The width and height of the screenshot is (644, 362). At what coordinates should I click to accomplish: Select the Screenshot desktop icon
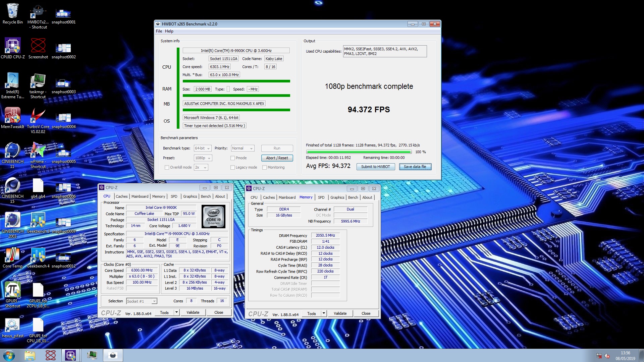[38, 49]
